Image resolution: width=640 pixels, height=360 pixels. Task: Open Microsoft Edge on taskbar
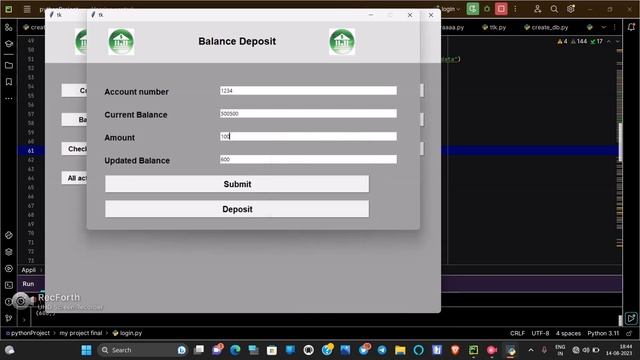tap(235, 350)
